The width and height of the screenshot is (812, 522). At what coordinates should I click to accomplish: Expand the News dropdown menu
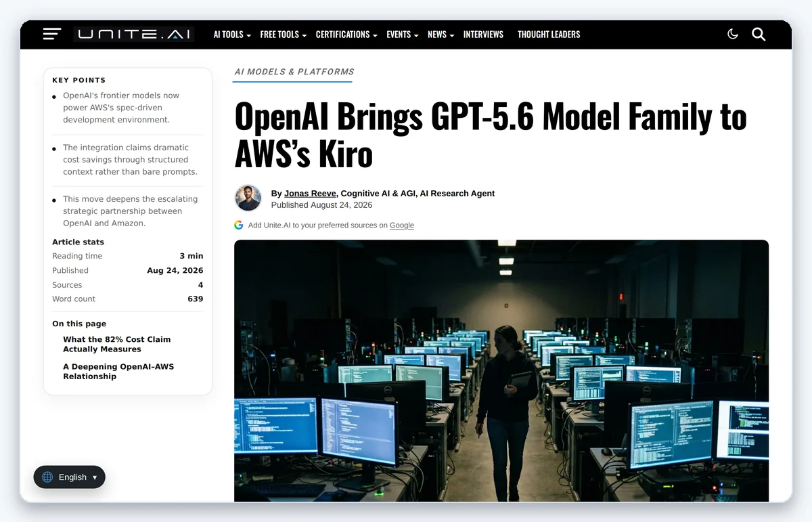441,35
